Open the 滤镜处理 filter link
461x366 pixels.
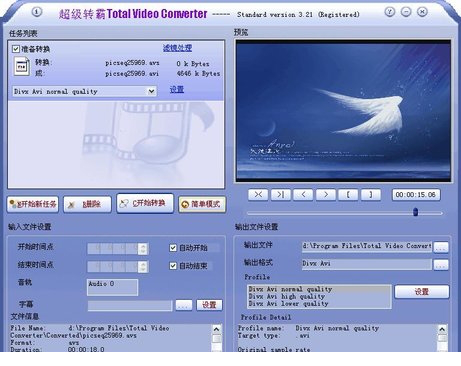click(x=177, y=48)
